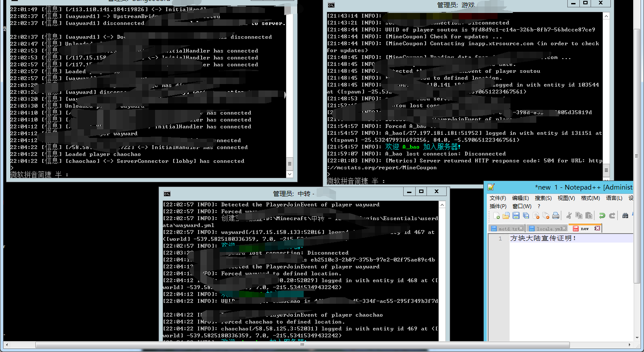644x352 pixels.
Task: Click the Find binoculars icon in Notepad++
Action: 625,215
